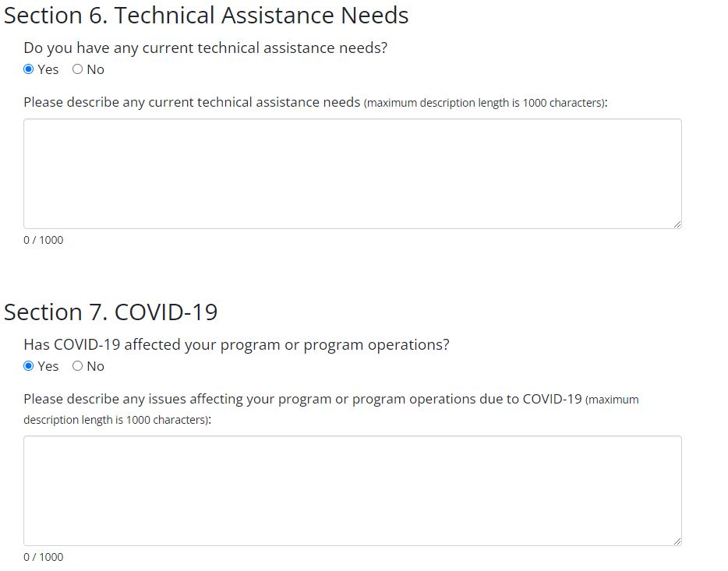Click the maximum length note in Section 7
This screenshot has height=571, width=728.
click(117, 420)
